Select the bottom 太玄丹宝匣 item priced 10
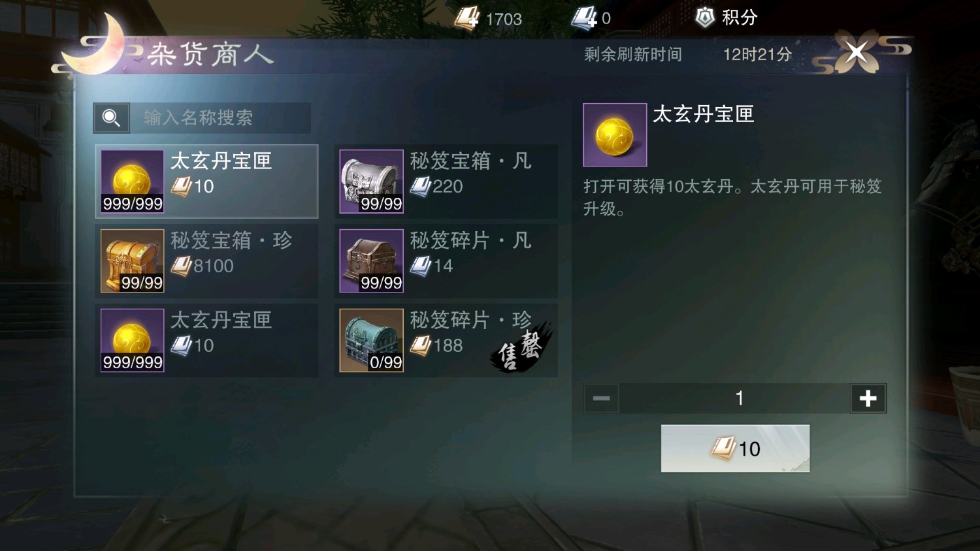 206,340
